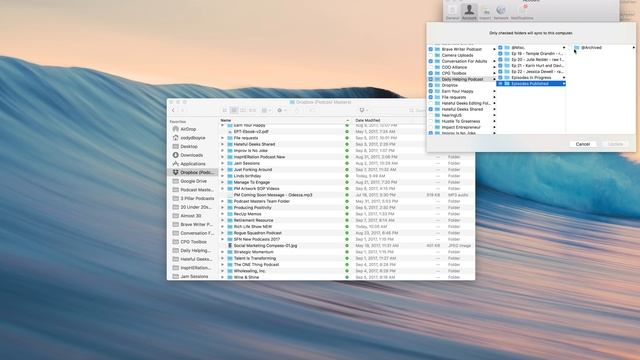Expand Hateful Geeks Shared folder in Finder

[223, 144]
